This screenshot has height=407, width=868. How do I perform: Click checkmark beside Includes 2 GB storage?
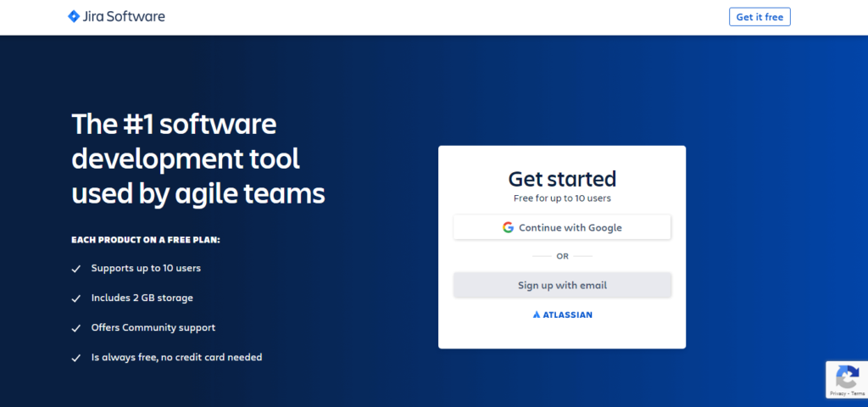76,299
